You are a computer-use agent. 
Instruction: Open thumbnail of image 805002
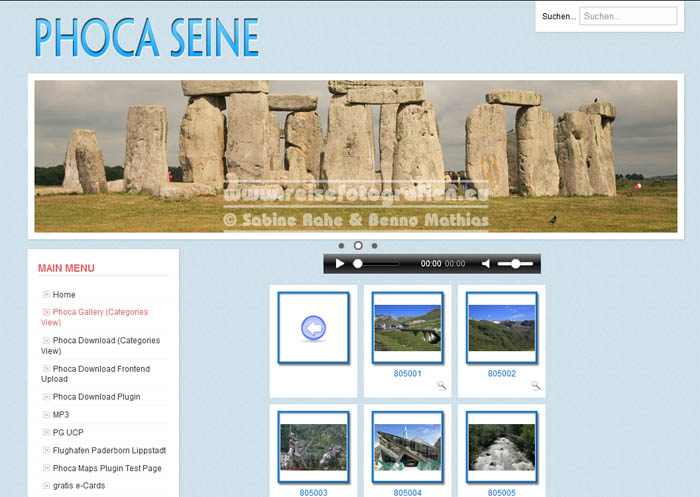tap(501, 328)
